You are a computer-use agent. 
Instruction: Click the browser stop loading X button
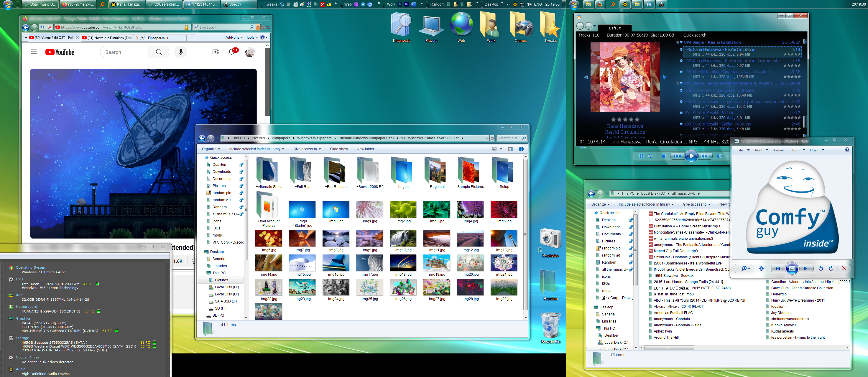point(50,27)
